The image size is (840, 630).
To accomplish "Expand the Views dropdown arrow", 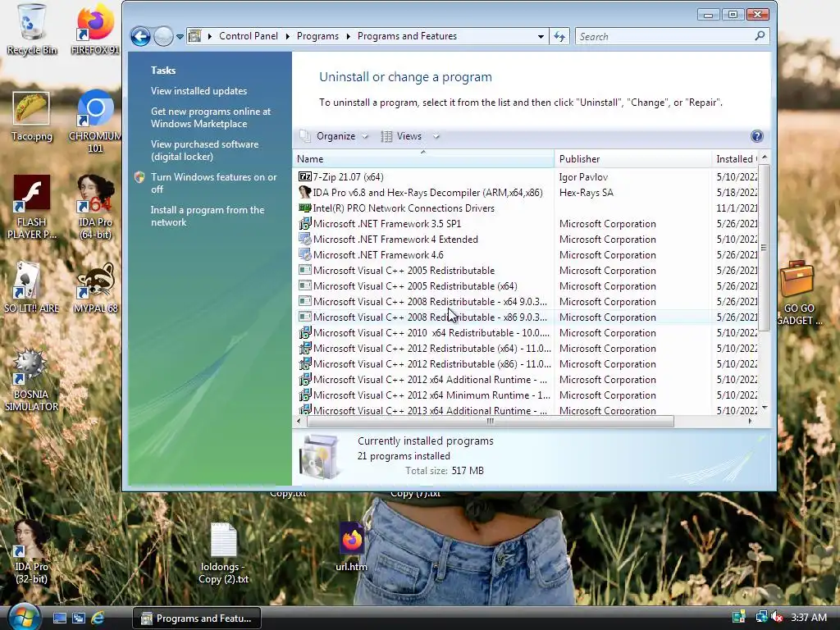I will click(x=436, y=136).
